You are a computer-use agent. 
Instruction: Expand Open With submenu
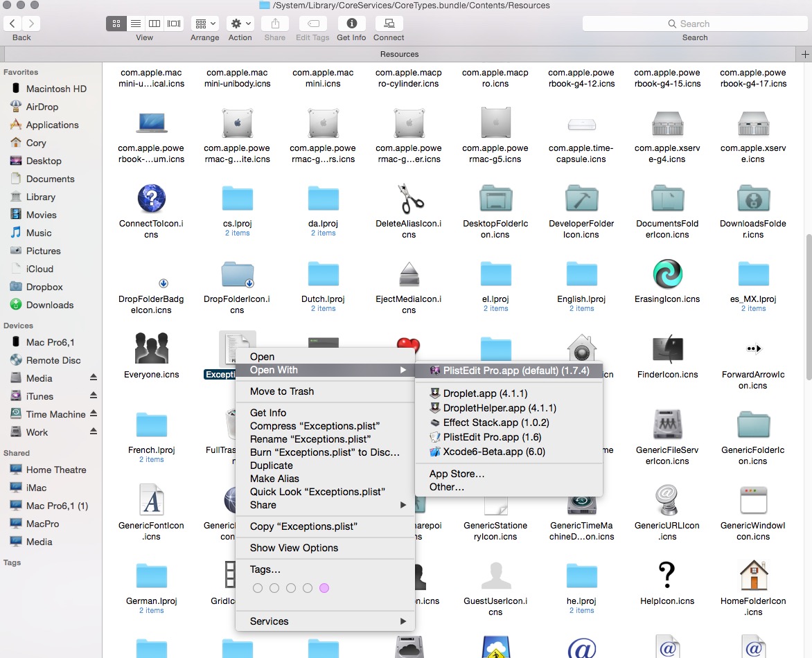tap(325, 370)
